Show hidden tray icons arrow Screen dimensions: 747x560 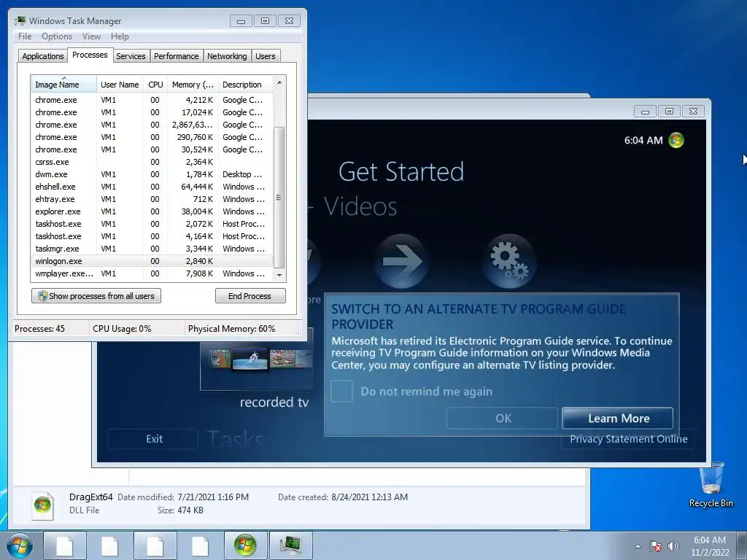tap(638, 546)
